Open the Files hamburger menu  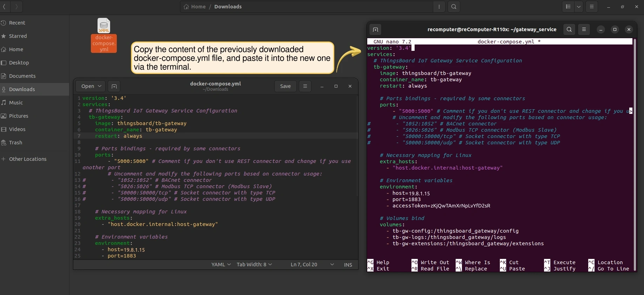(592, 7)
